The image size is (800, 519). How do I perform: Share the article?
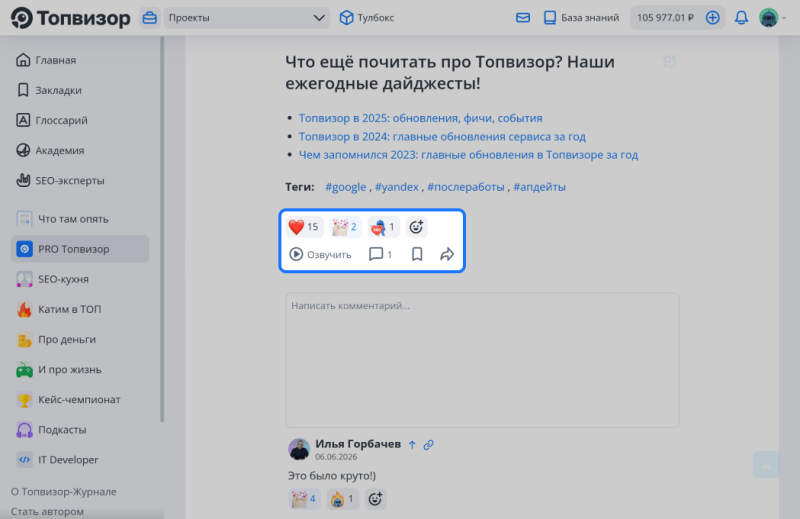(447, 254)
